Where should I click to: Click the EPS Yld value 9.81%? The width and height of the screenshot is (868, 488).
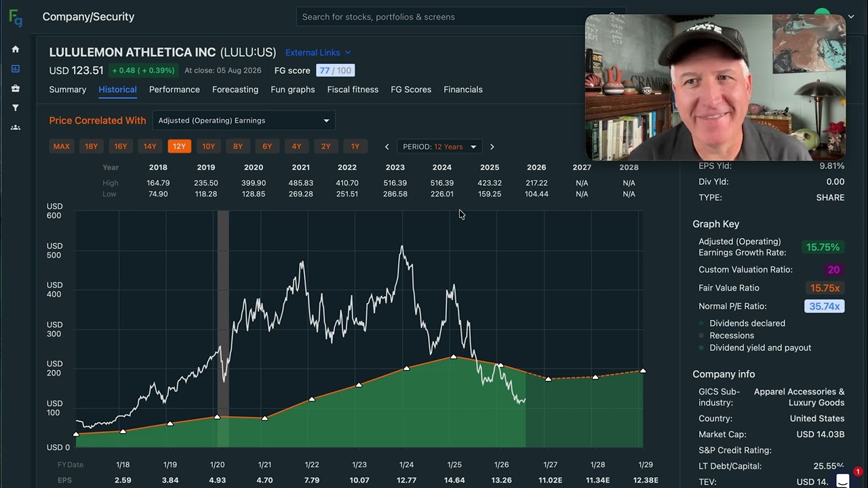coord(832,166)
